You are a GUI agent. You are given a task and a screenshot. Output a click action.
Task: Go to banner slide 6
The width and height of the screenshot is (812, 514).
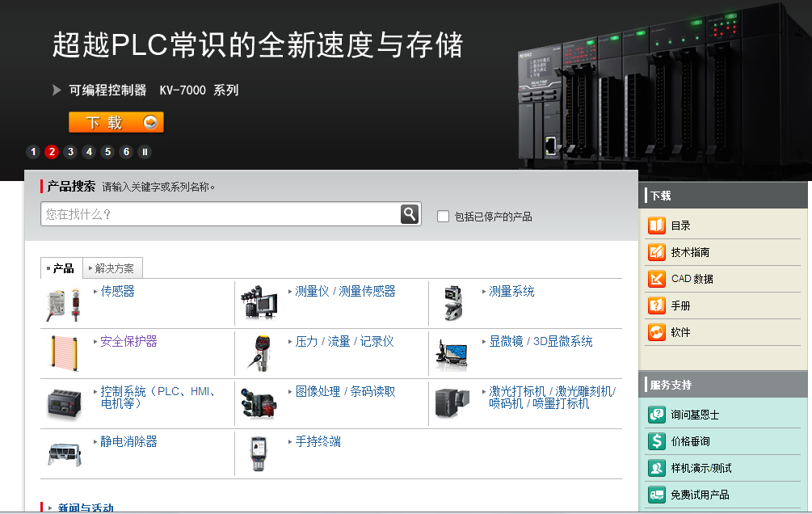[x=126, y=152]
